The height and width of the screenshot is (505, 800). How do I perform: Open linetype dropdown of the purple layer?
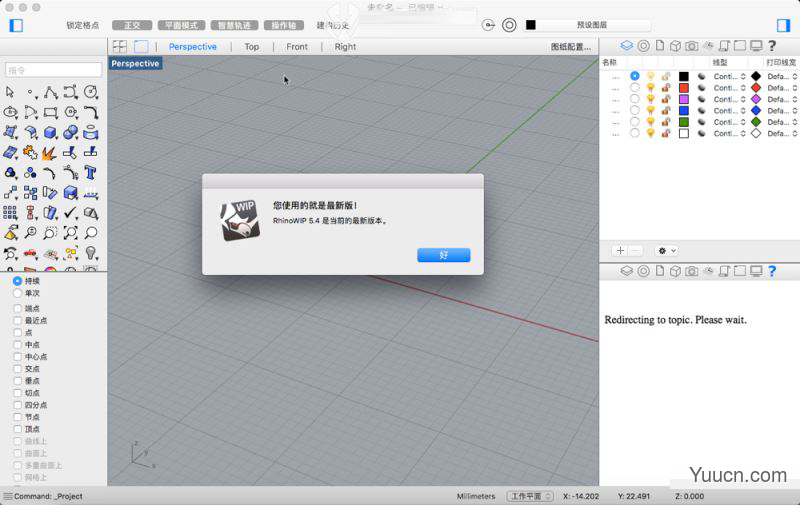pos(730,99)
